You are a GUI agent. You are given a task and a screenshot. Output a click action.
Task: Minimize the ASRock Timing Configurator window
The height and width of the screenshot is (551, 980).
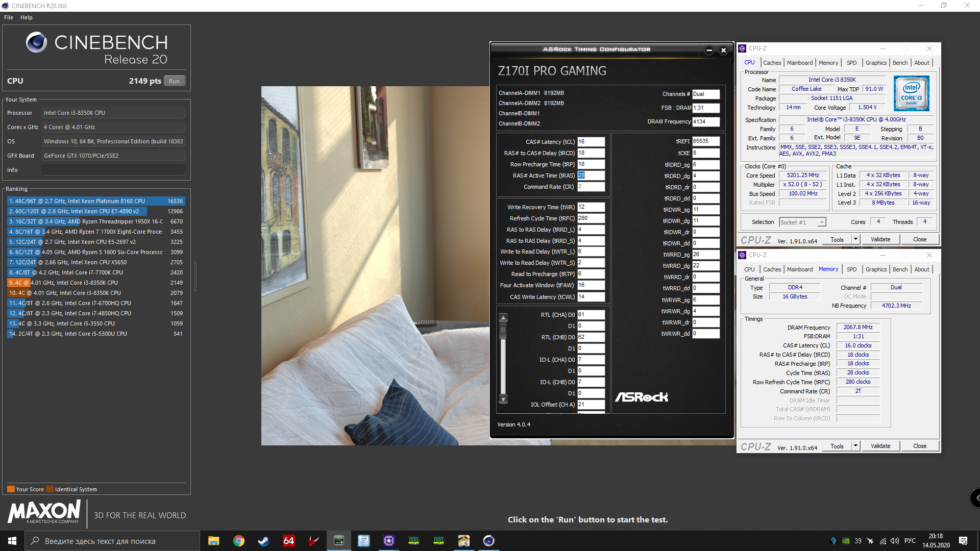[709, 50]
